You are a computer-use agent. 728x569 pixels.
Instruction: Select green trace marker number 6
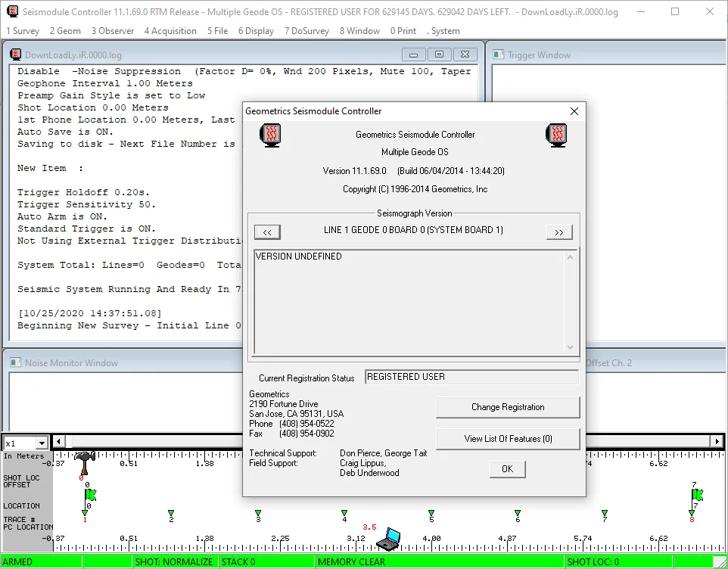(518, 513)
